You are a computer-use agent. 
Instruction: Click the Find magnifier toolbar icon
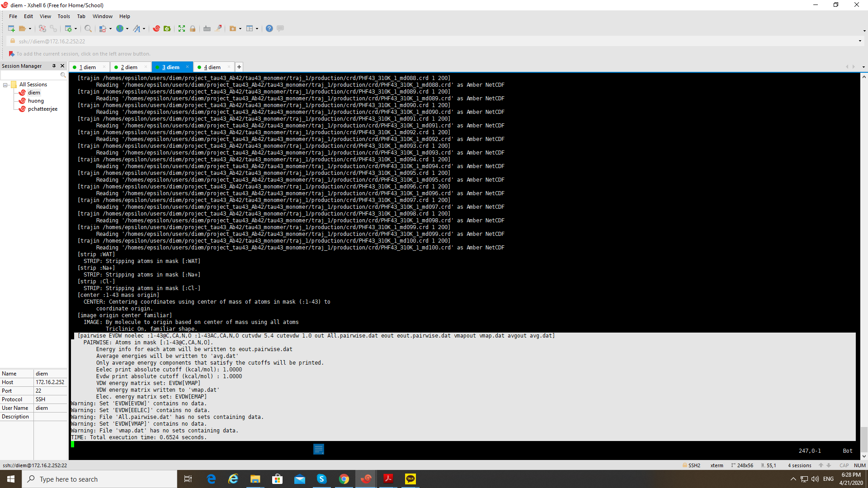(x=88, y=28)
